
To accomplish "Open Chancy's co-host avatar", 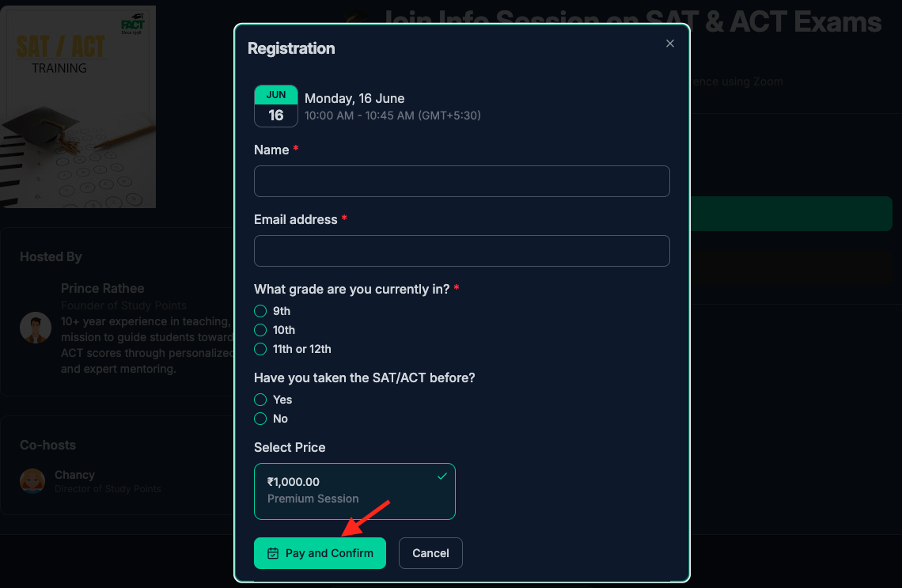I will (32, 481).
